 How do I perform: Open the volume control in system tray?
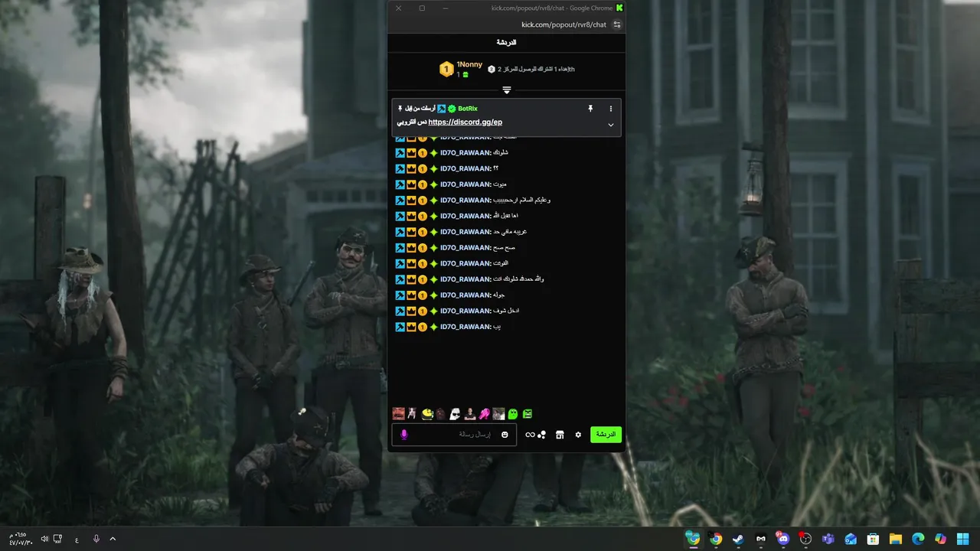click(x=44, y=539)
